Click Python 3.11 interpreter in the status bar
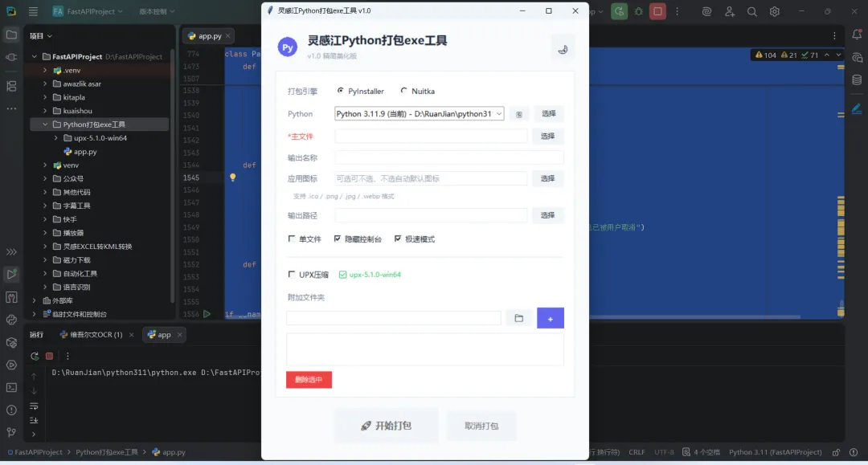The height and width of the screenshot is (465, 868). coord(775,452)
